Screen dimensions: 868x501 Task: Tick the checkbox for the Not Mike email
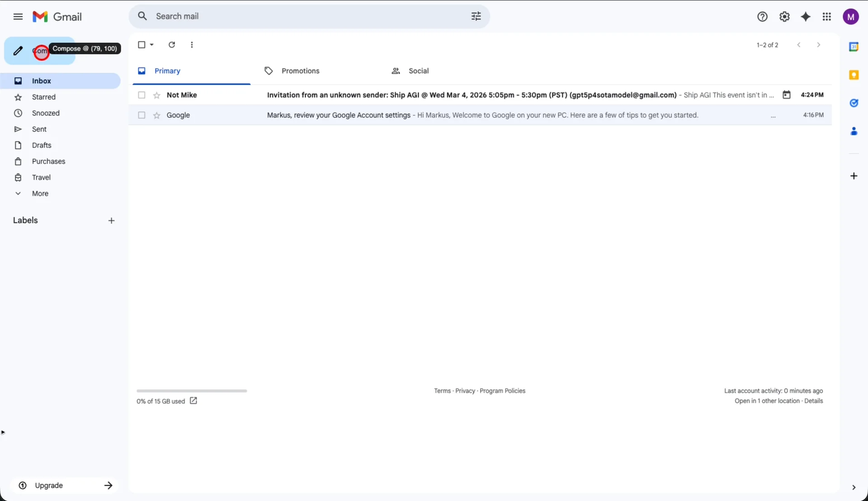point(142,95)
